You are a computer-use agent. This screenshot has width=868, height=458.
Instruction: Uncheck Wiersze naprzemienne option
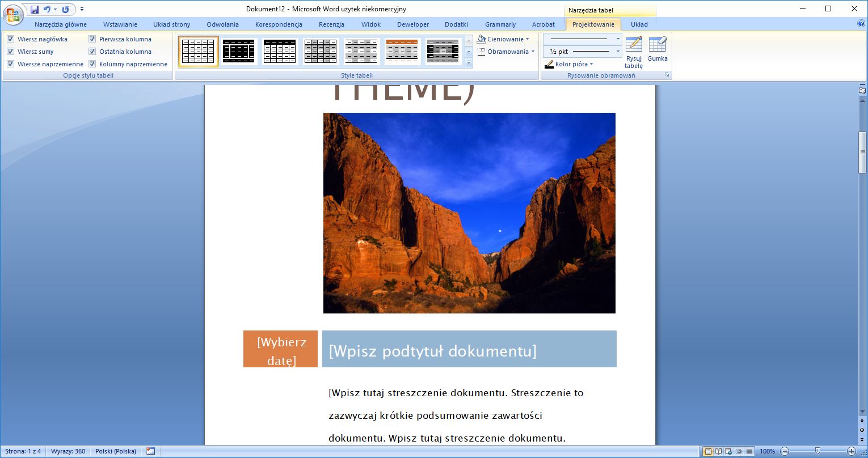pos(10,64)
